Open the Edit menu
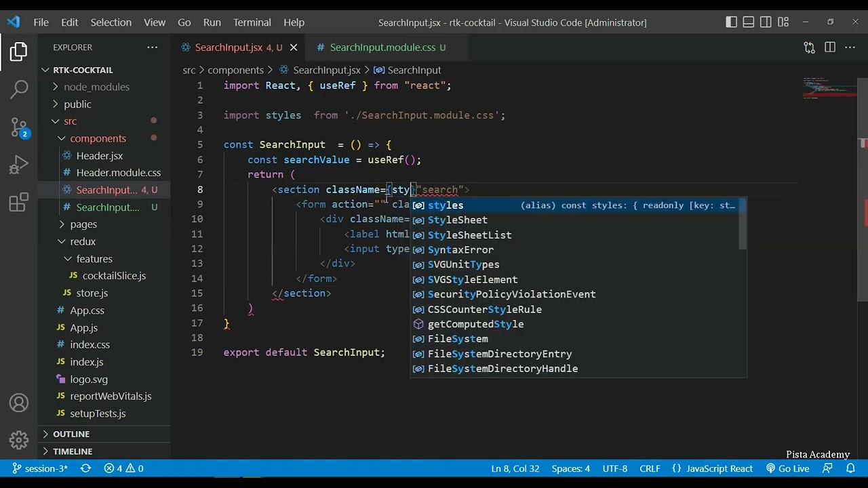Screen dimensions: 868x488 coord(70,22)
